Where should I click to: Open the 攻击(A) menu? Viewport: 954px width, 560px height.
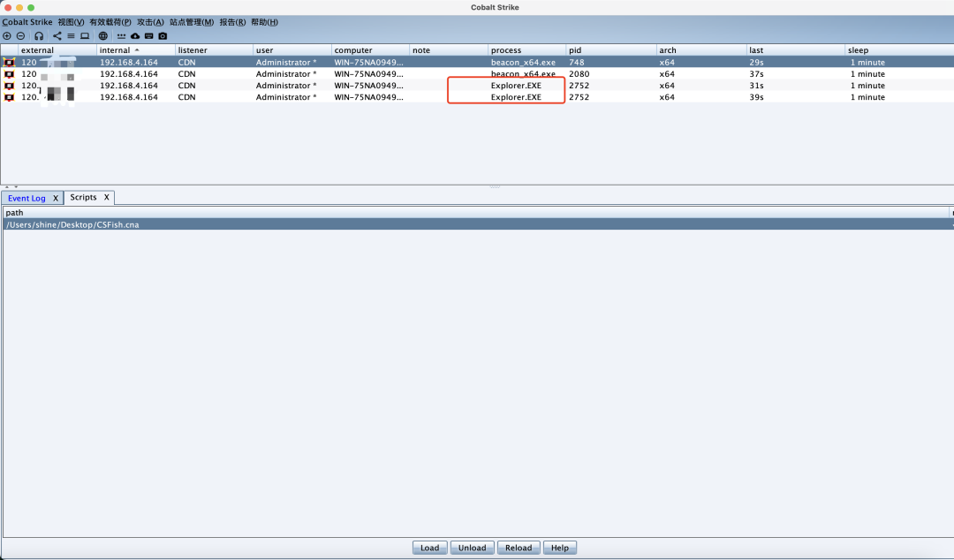coord(150,22)
